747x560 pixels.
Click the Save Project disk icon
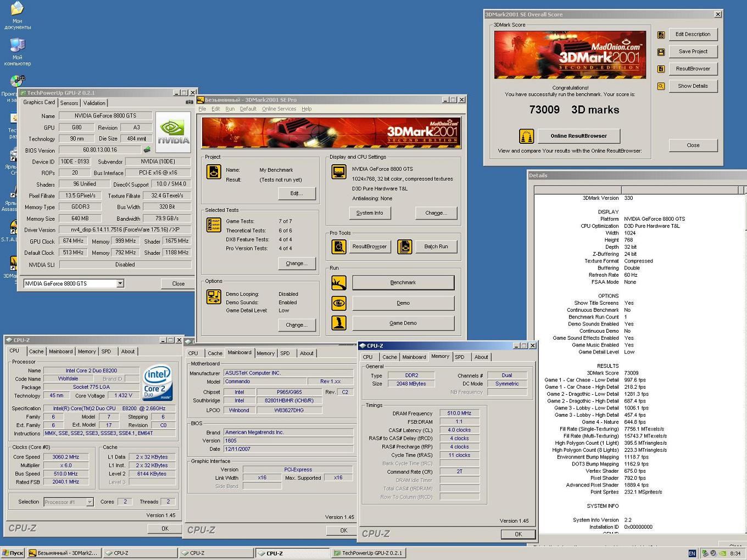[x=661, y=52]
